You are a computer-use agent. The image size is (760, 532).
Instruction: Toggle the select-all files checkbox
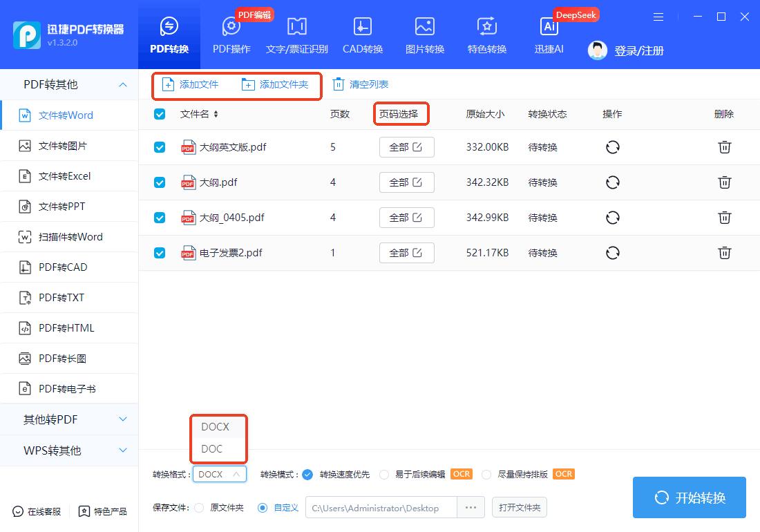(160, 114)
